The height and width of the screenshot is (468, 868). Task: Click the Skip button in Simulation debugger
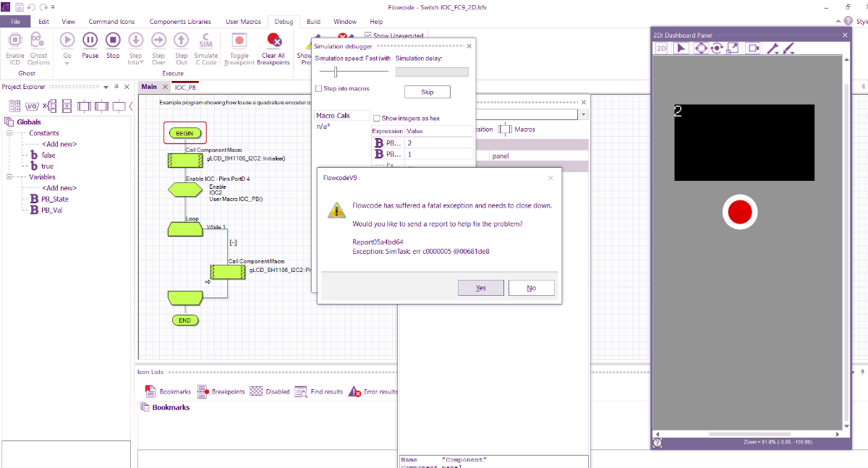click(x=427, y=92)
